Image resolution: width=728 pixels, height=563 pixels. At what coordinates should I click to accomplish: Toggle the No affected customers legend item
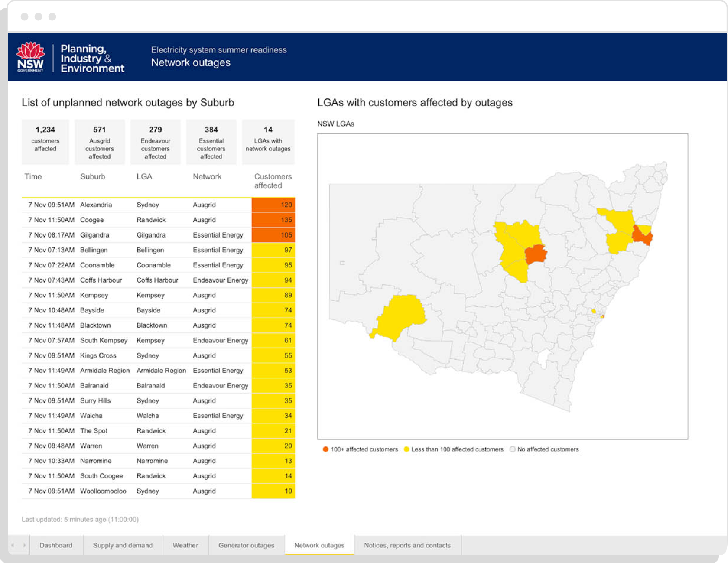pos(544,449)
